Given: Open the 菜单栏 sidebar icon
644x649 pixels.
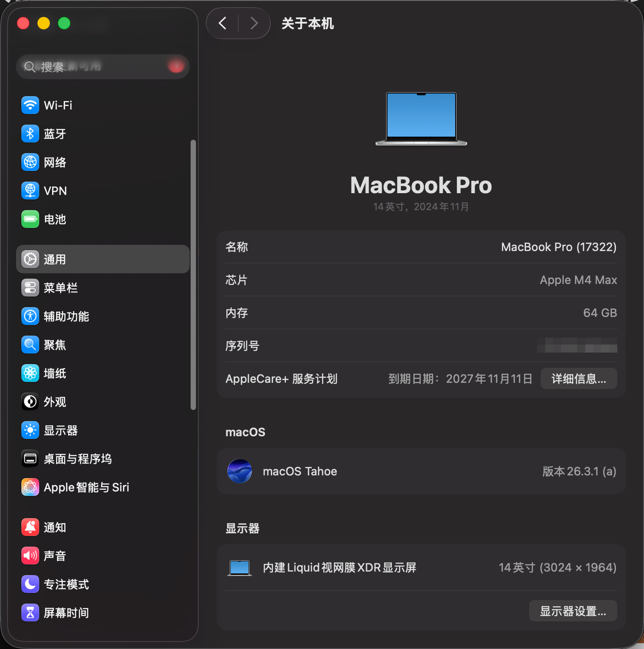Looking at the screenshot, I should pos(30,288).
